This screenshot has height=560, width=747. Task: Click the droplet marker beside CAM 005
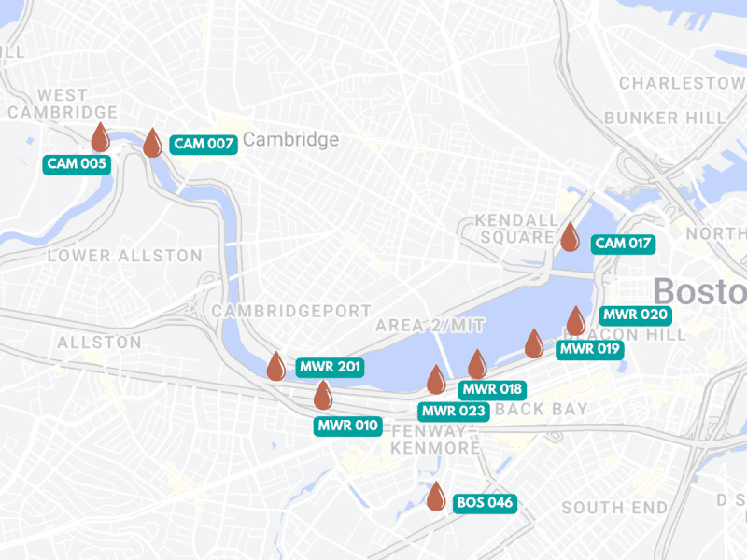click(101, 137)
